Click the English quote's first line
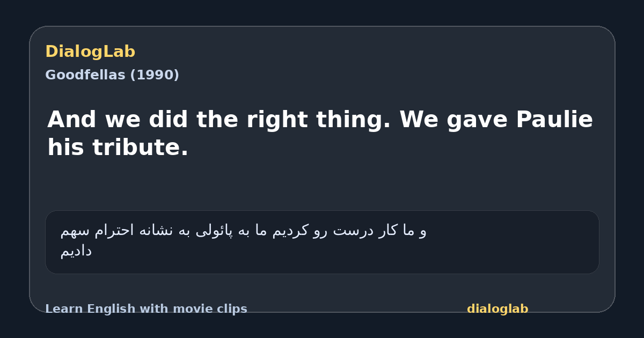Screen dimensions: 644x338 point(320,120)
